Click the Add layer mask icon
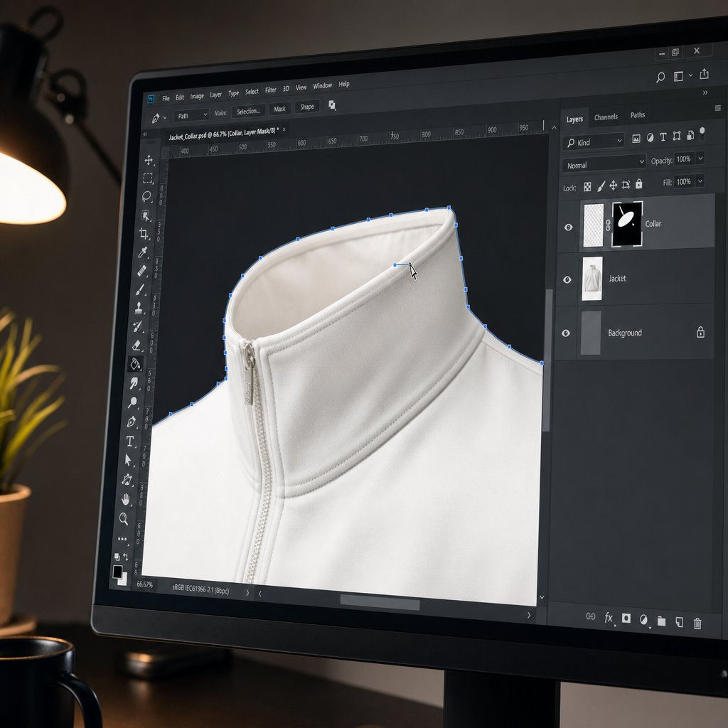The width and height of the screenshot is (728, 728). click(x=626, y=618)
